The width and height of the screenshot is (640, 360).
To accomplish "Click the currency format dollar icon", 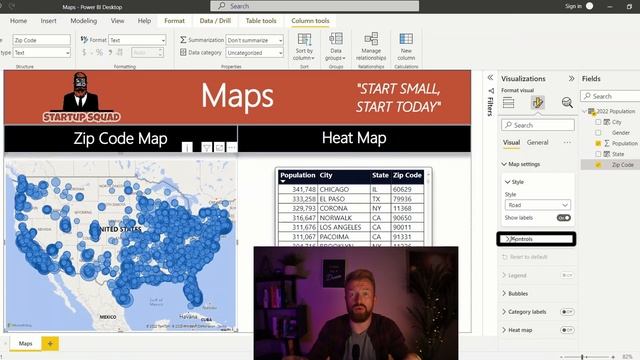I will (84, 53).
